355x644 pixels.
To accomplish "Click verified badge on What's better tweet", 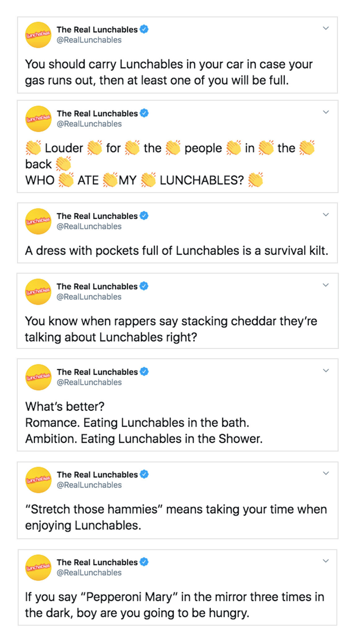I will 144,371.
